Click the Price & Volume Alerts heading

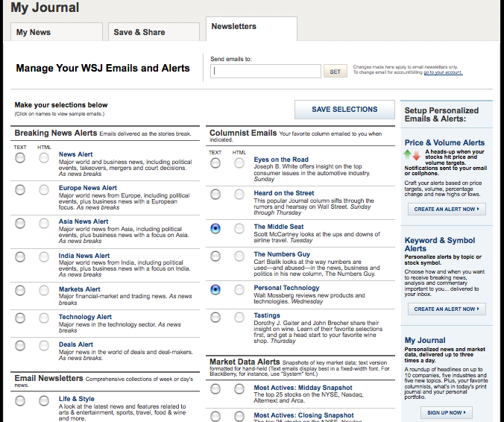[x=444, y=142]
